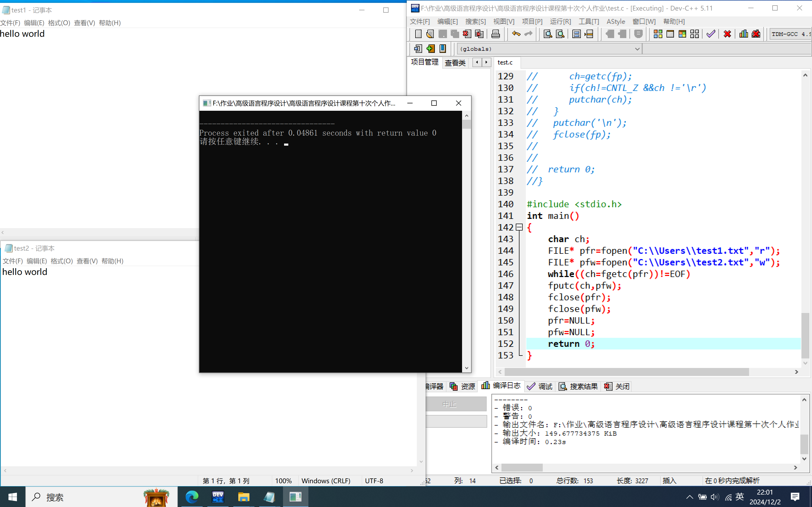
Task: Open the AStyle menu
Action: (x=615, y=21)
